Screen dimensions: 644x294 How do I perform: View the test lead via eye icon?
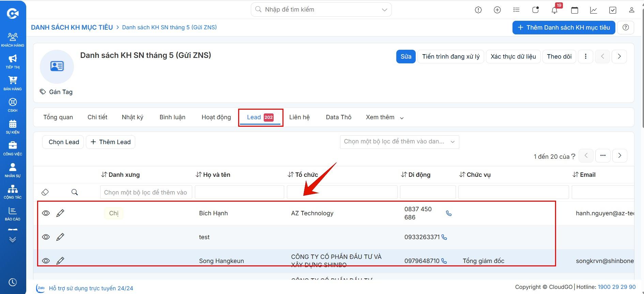tap(46, 237)
